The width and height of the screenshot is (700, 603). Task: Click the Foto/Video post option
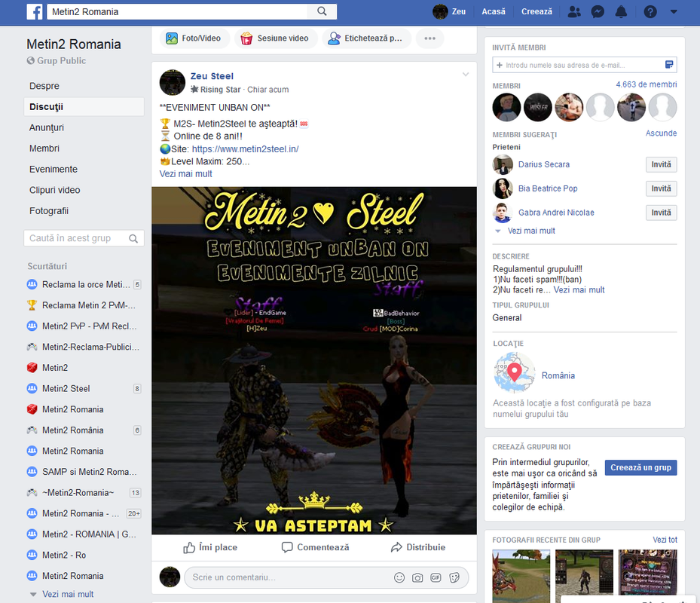point(194,38)
